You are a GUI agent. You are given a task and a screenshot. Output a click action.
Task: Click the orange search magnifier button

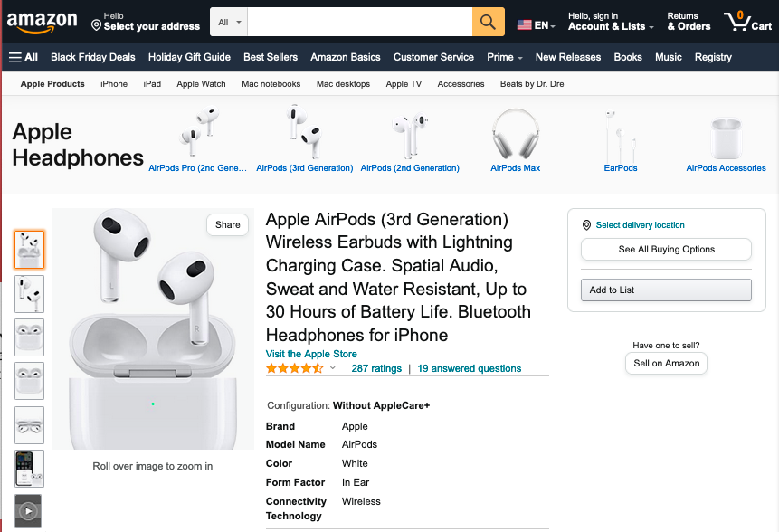(488, 22)
